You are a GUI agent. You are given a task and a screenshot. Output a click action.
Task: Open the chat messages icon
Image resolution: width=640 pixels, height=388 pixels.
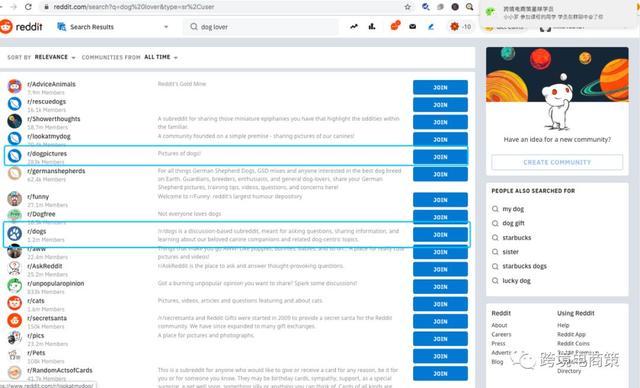(395, 26)
